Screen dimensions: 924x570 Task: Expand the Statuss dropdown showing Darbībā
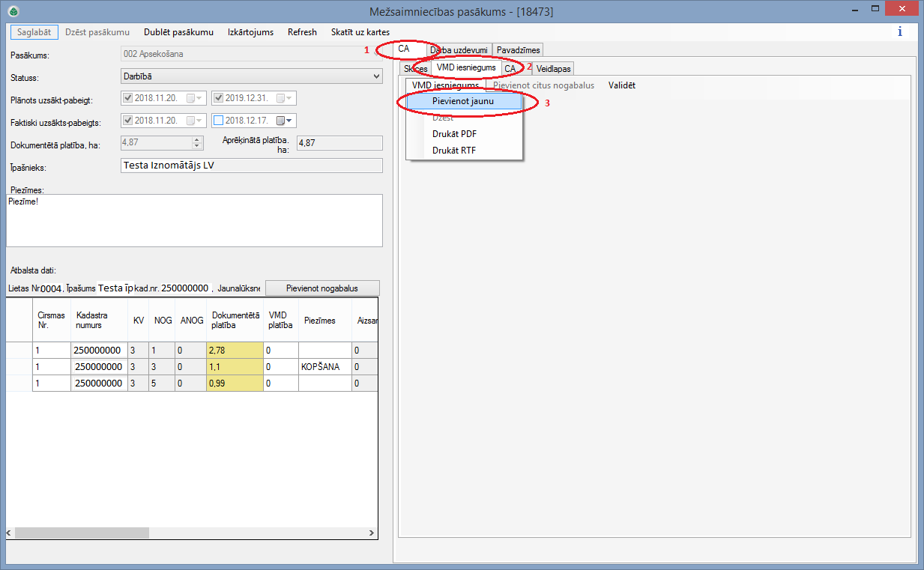click(376, 76)
